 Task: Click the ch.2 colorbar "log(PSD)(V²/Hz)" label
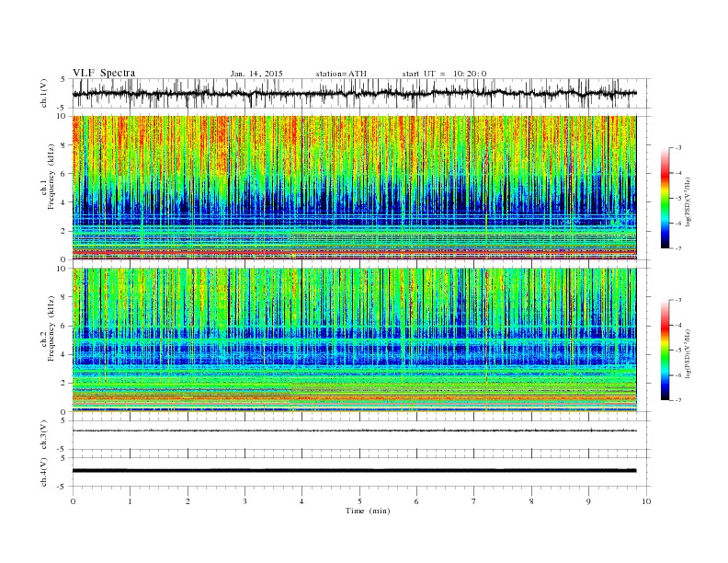coord(688,353)
